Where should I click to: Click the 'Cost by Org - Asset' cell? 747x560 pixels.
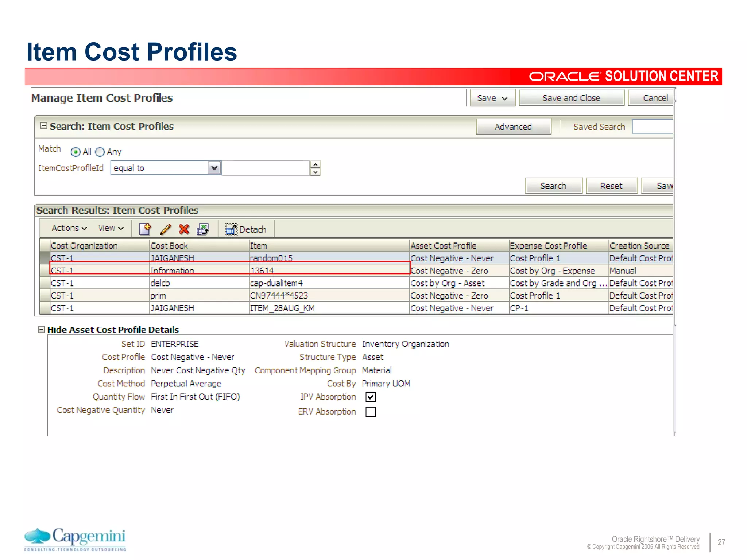coord(460,283)
